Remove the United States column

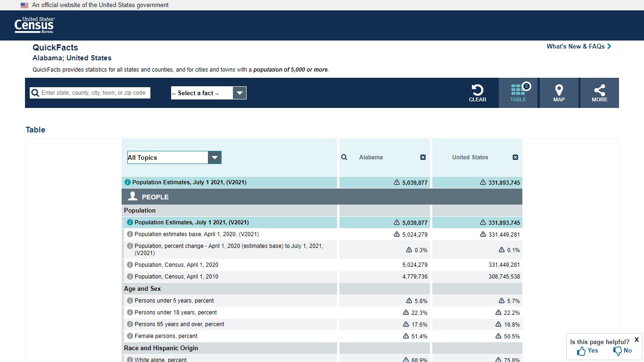tap(515, 157)
